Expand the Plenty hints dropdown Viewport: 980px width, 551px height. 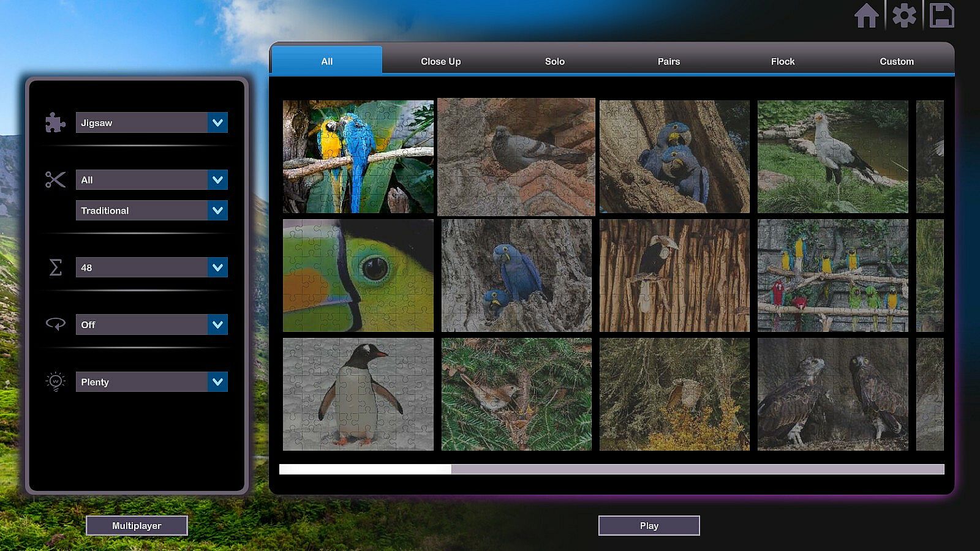217,382
